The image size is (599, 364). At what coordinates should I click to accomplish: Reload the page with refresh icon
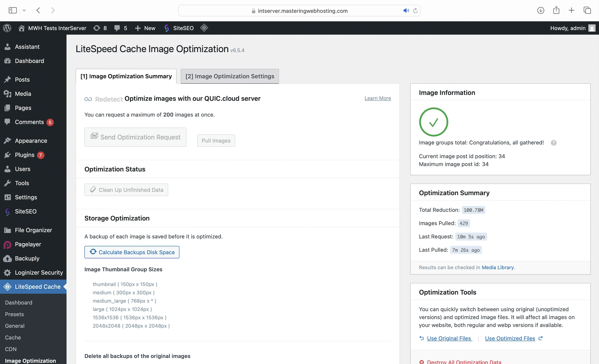415,11
